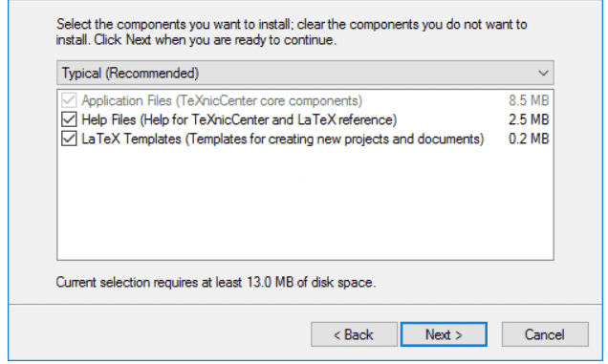Open the Typical (Recommended) install type dropdown
This screenshot has height=364, width=608.
[x=305, y=73]
